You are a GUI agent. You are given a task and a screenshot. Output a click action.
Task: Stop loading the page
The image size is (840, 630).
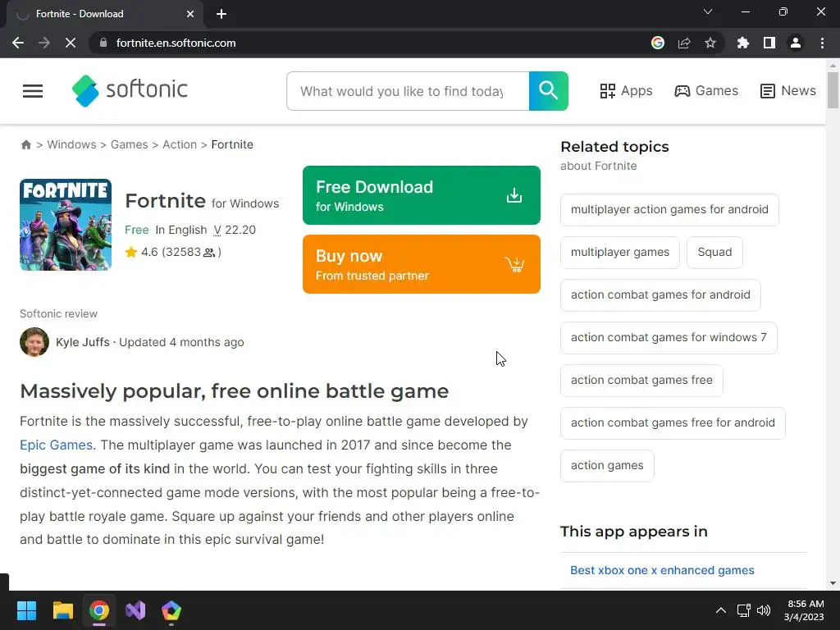click(x=71, y=43)
